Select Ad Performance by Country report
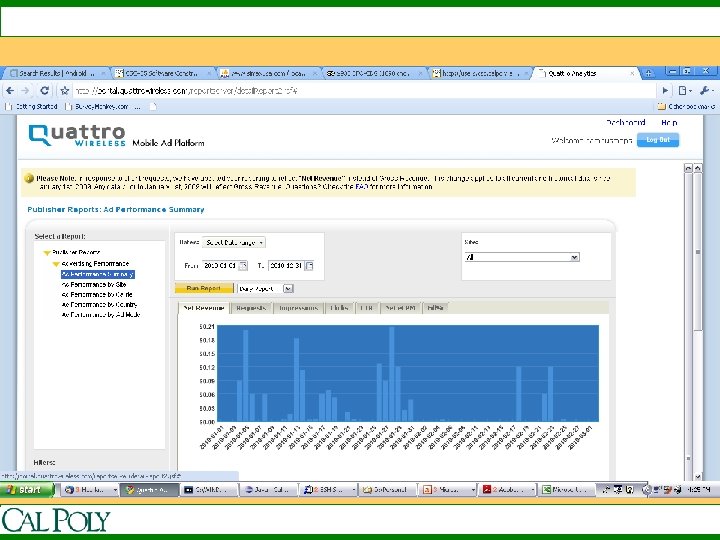Screen dimensions: 720x540 point(99,305)
